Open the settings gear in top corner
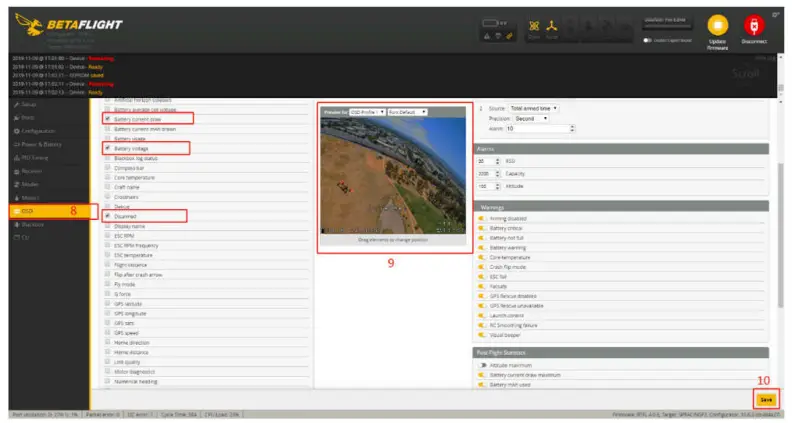Screen dimensions: 792x423 pyautogui.click(x=775, y=15)
